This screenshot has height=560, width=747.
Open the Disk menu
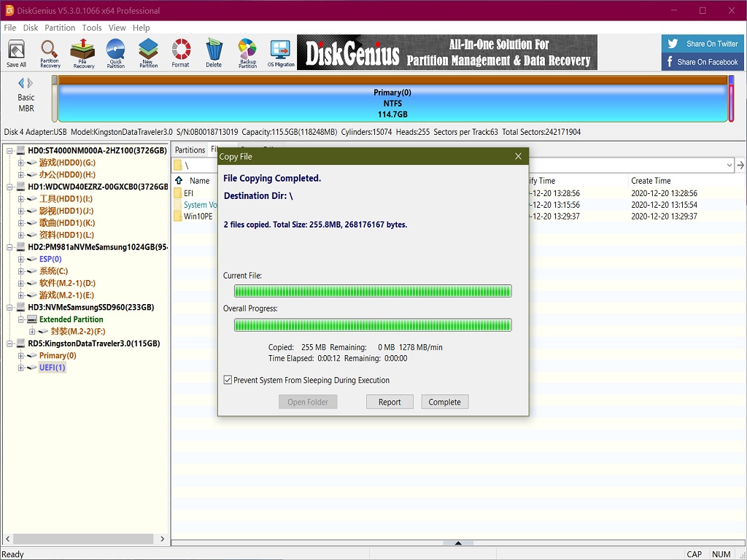pos(31,28)
